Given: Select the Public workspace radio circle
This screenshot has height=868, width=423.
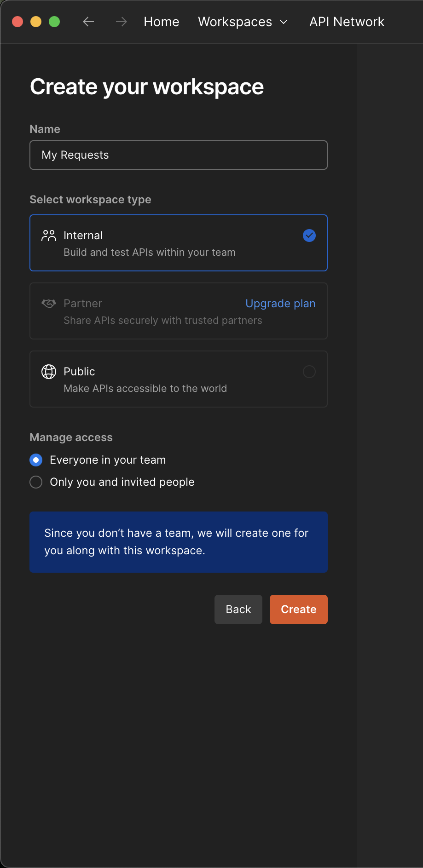Looking at the screenshot, I should tap(309, 372).
